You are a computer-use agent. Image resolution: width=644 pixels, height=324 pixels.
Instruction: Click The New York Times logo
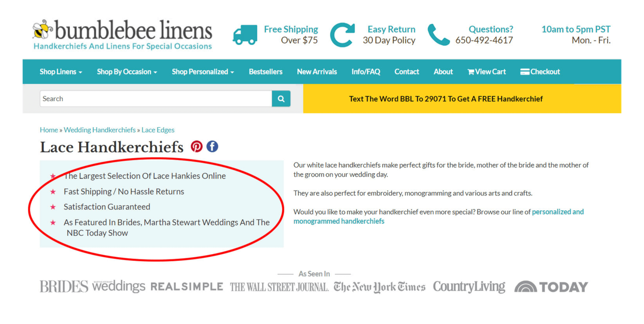coord(379,287)
